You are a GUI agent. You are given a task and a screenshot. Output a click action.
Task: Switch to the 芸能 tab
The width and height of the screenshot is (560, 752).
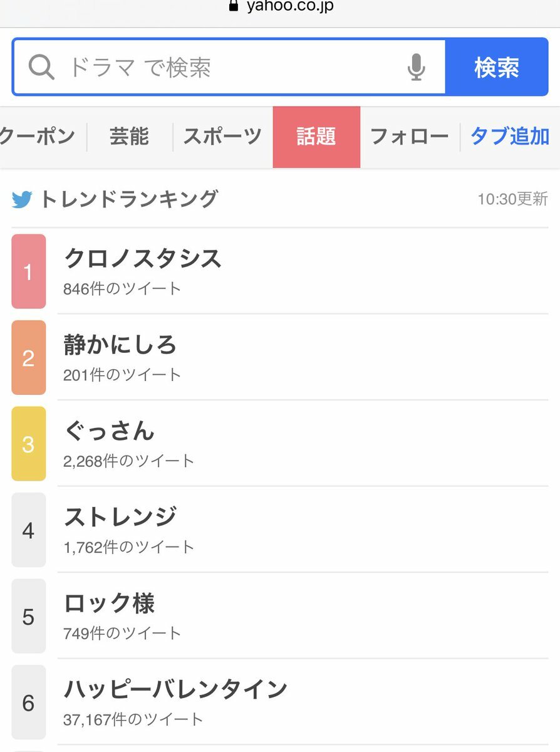pyautogui.click(x=130, y=137)
